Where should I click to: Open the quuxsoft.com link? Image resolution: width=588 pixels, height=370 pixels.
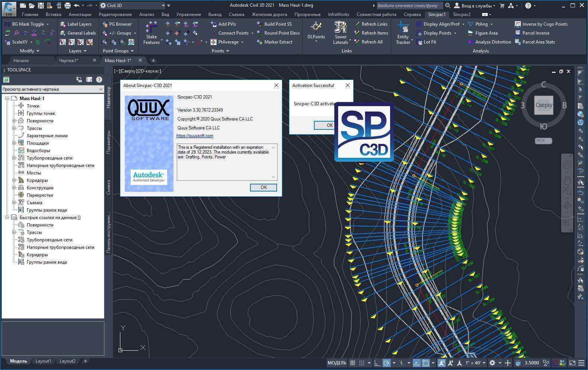coord(195,136)
